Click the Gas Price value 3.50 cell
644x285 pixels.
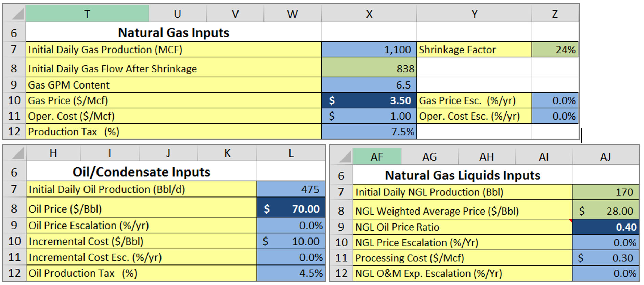pyautogui.click(x=369, y=100)
